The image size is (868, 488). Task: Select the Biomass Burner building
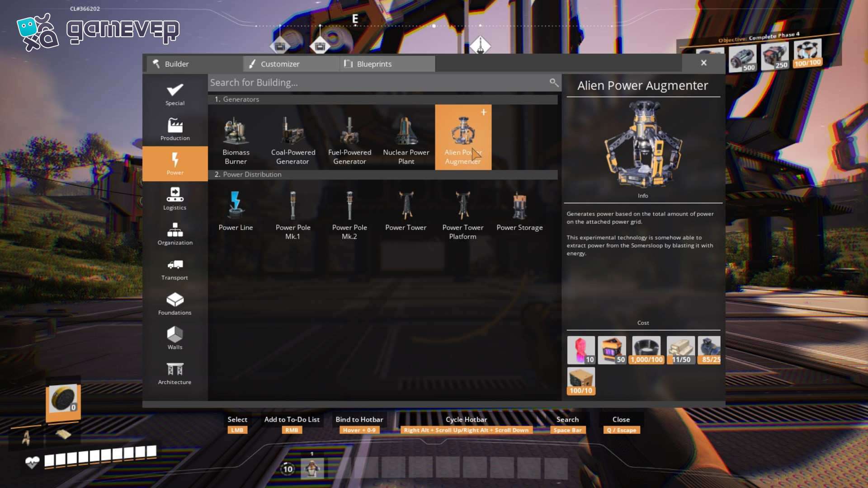tap(236, 137)
